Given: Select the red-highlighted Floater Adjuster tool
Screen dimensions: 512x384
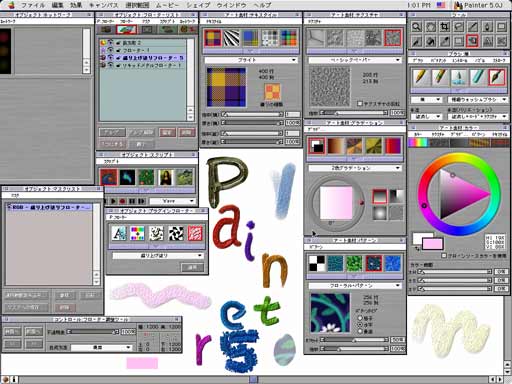Looking at the screenshot, I should [x=473, y=41].
